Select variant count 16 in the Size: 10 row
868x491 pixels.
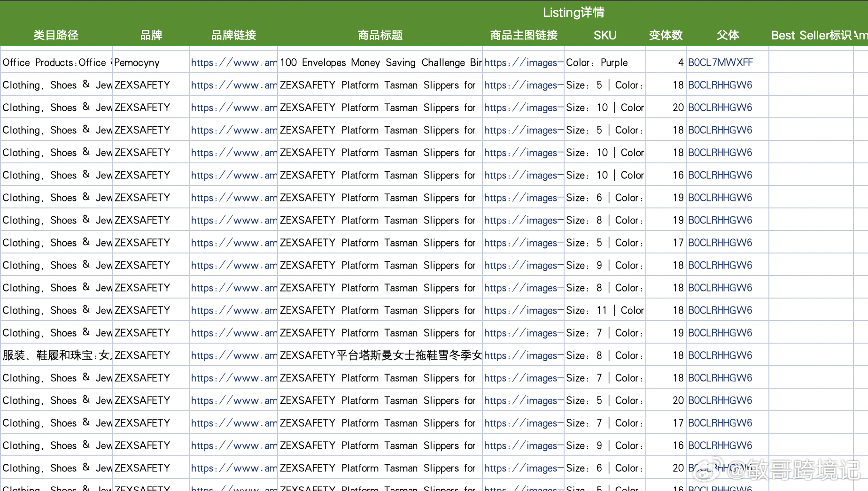[x=666, y=175]
